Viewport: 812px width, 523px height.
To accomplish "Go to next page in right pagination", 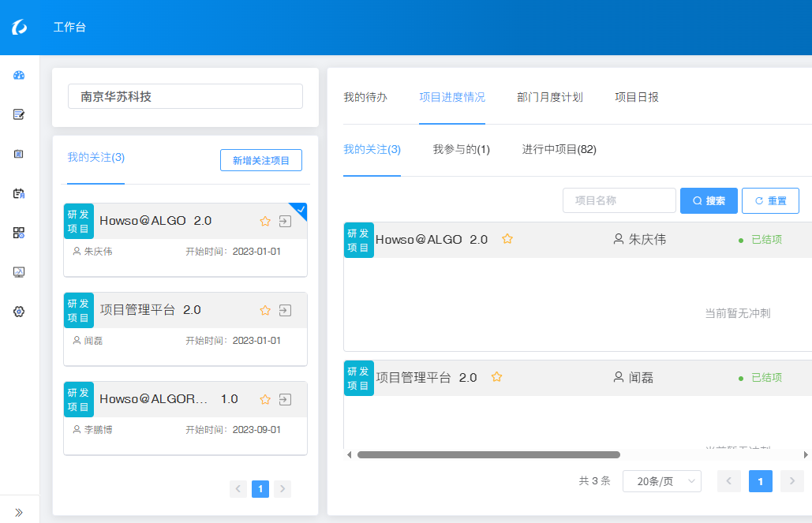I will pyautogui.click(x=791, y=481).
